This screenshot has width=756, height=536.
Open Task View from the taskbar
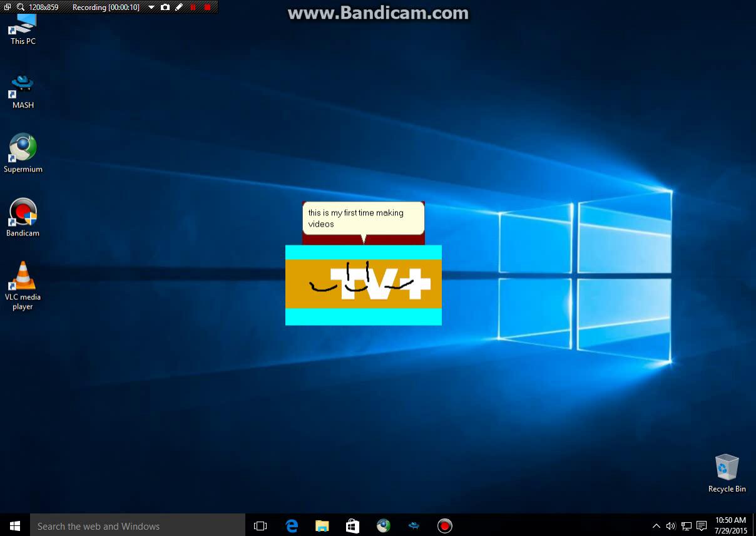(x=260, y=526)
